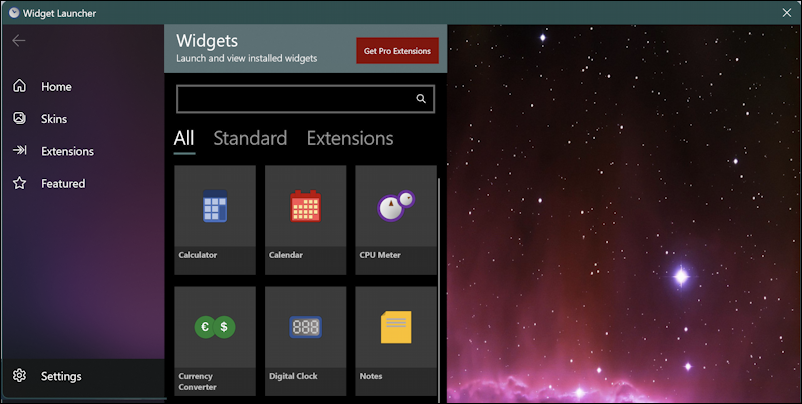Click the search magnifier icon
This screenshot has height=404, width=802.
click(x=421, y=99)
